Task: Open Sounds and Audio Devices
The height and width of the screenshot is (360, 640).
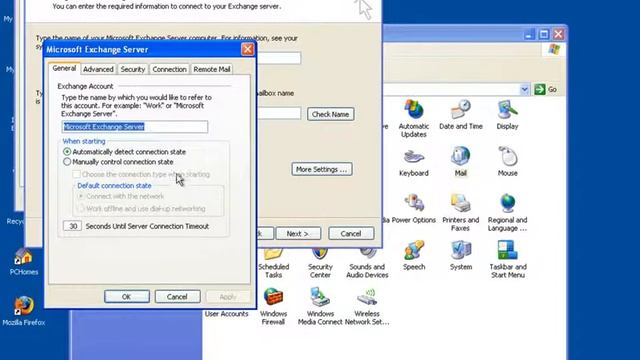Action: [x=367, y=263]
